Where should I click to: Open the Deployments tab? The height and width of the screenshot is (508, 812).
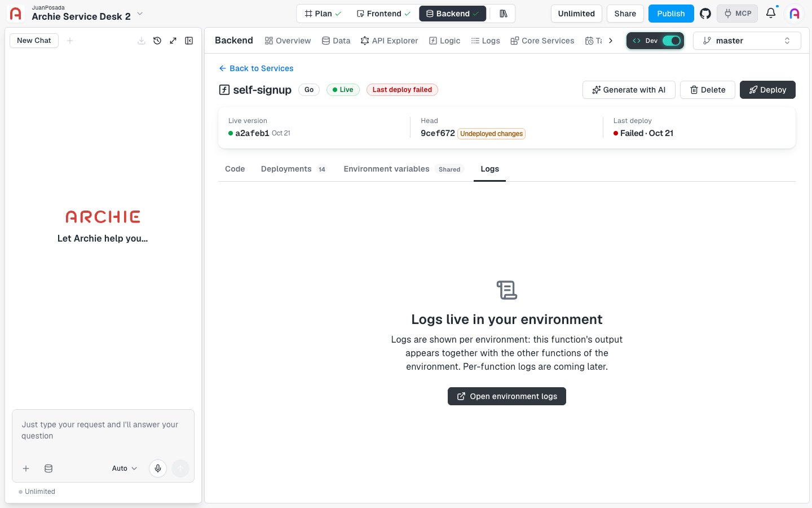point(294,169)
